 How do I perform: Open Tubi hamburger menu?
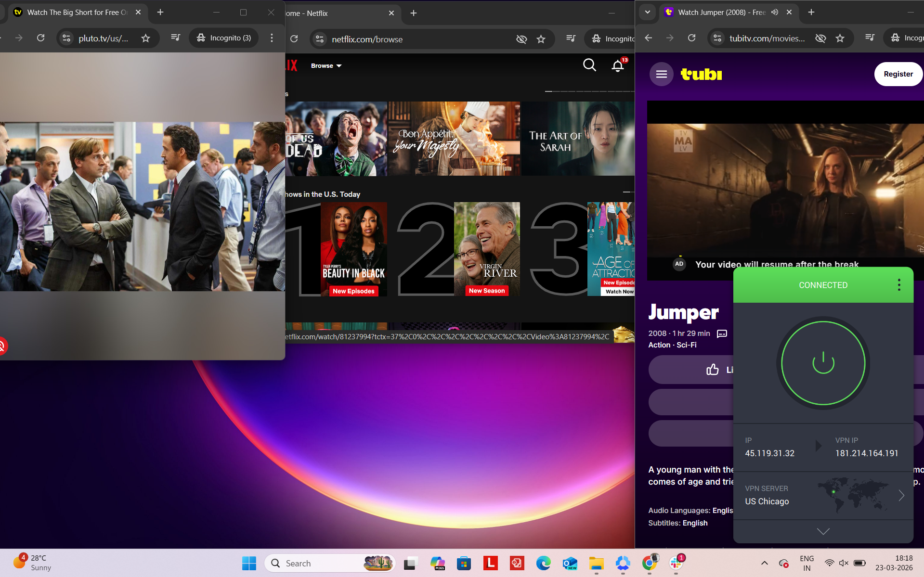661,74
